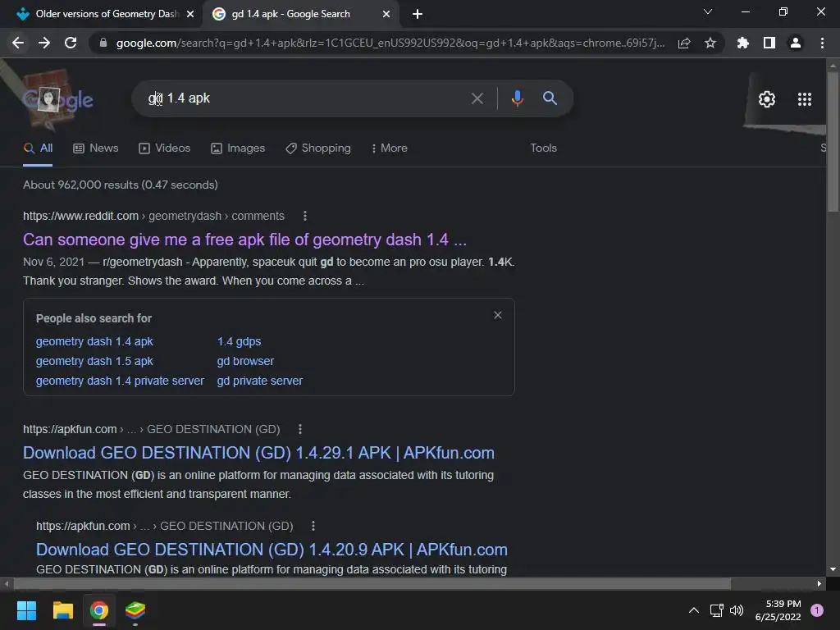Click the Google doodle logo
The image size is (840, 630).
pyautogui.click(x=57, y=99)
